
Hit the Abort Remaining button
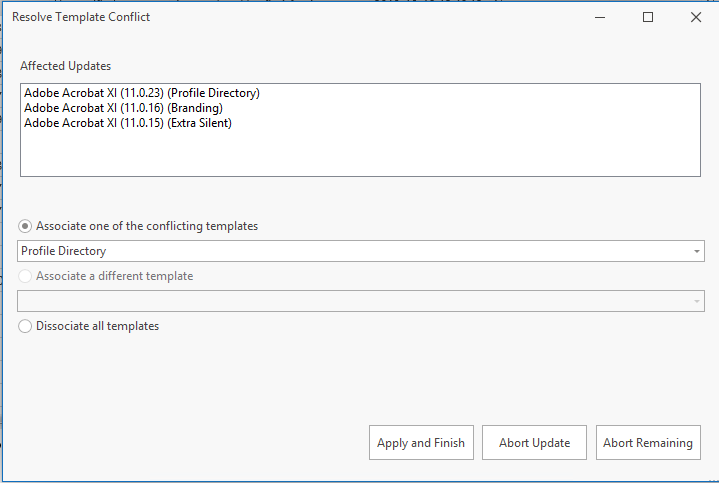[x=647, y=443]
